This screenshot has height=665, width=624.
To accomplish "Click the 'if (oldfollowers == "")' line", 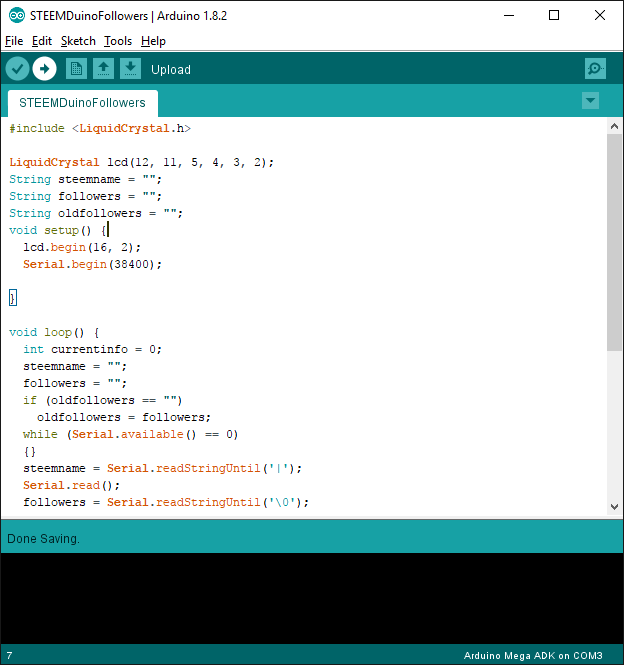I will 103,400.
